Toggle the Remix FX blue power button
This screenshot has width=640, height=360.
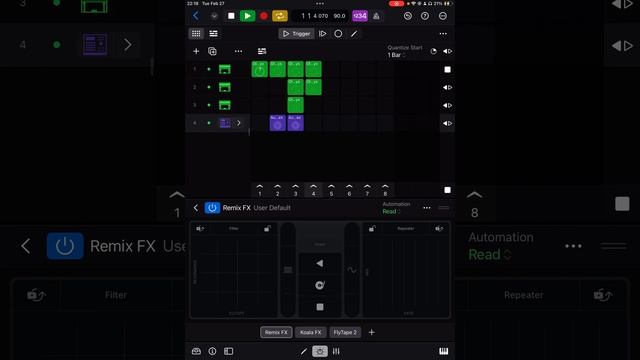[212, 208]
